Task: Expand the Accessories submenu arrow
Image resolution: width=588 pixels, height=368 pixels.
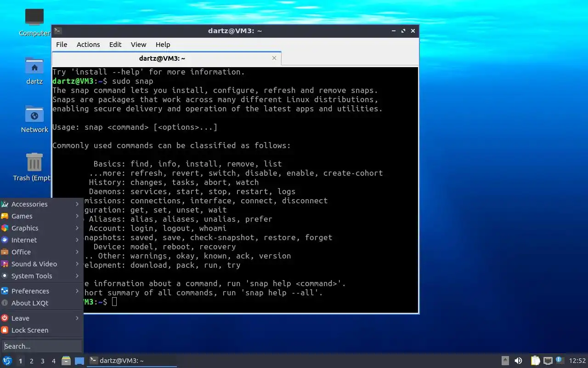Action: coord(77,204)
